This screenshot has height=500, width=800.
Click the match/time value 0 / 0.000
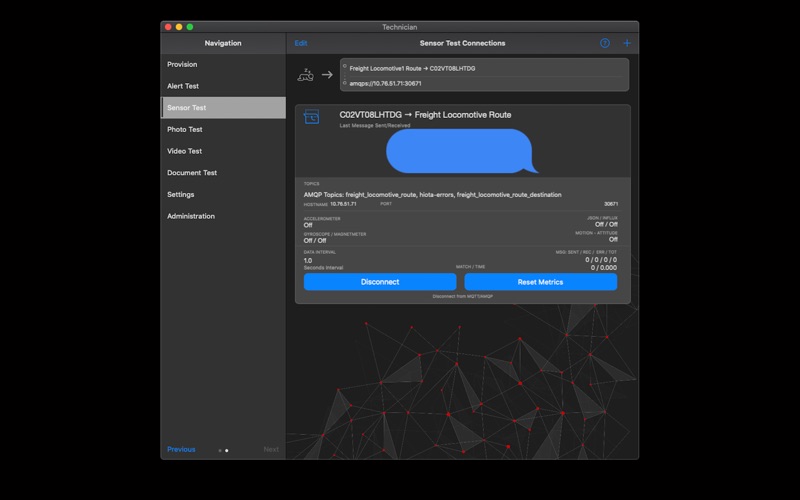tap(604, 267)
